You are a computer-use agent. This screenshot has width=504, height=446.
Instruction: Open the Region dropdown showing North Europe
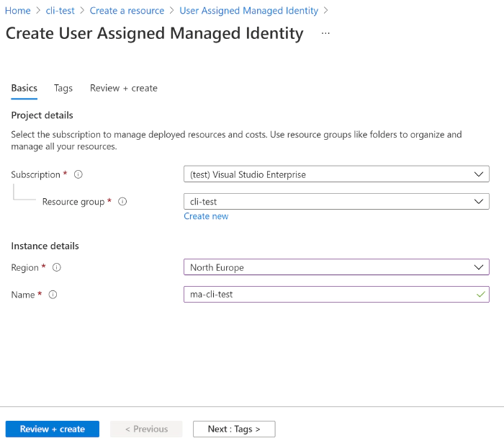[x=336, y=267]
